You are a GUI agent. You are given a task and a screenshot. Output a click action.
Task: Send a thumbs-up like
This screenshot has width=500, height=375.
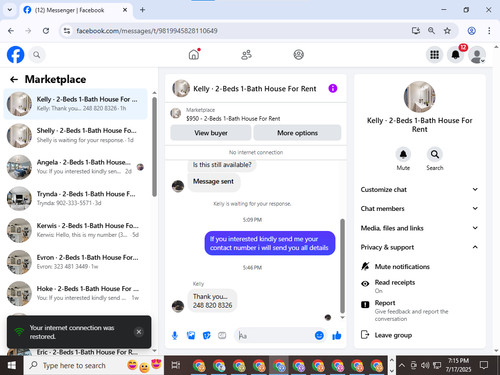pos(337,335)
